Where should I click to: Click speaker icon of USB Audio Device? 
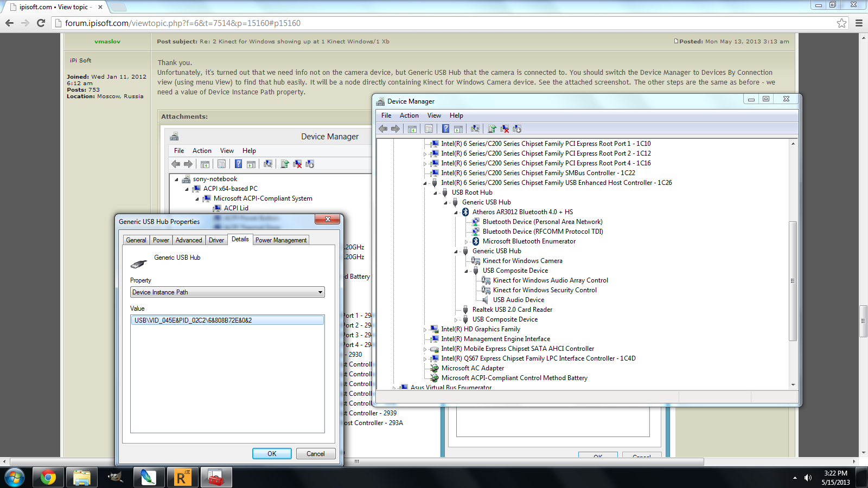click(486, 300)
